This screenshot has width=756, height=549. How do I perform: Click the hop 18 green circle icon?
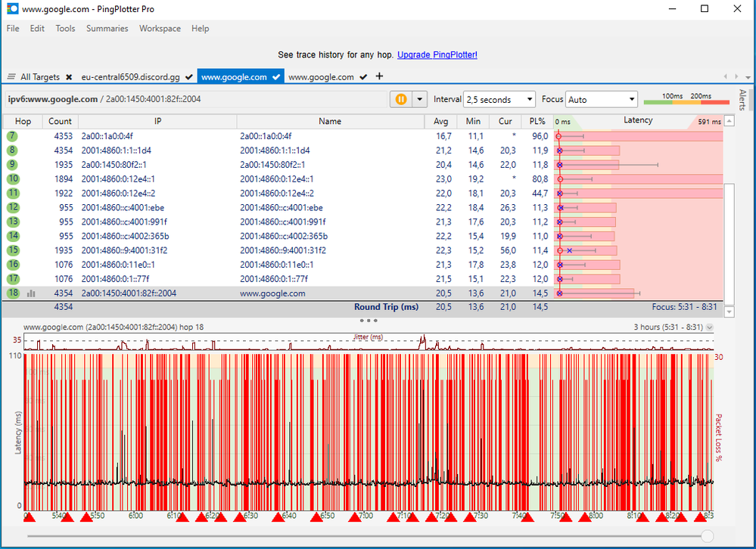(13, 293)
